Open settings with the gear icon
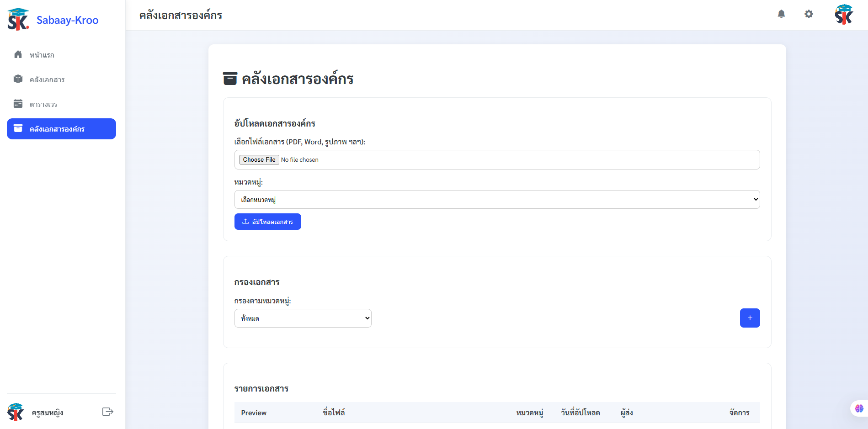868x429 pixels. click(809, 14)
